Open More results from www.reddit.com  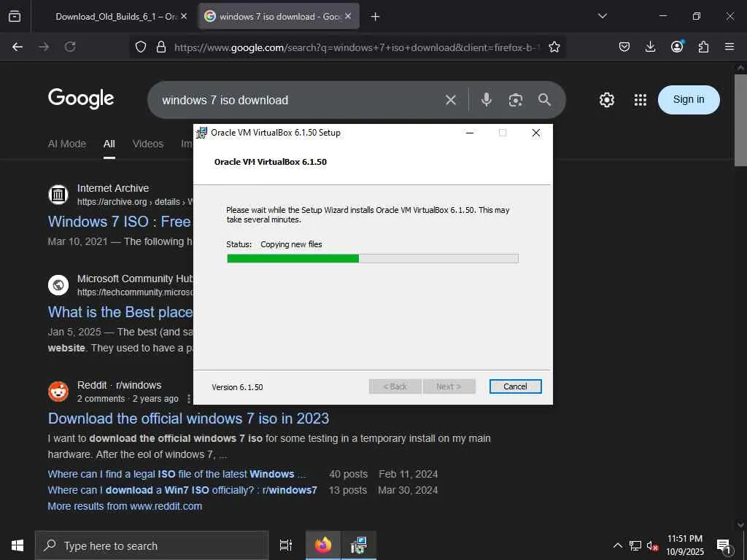(125, 506)
